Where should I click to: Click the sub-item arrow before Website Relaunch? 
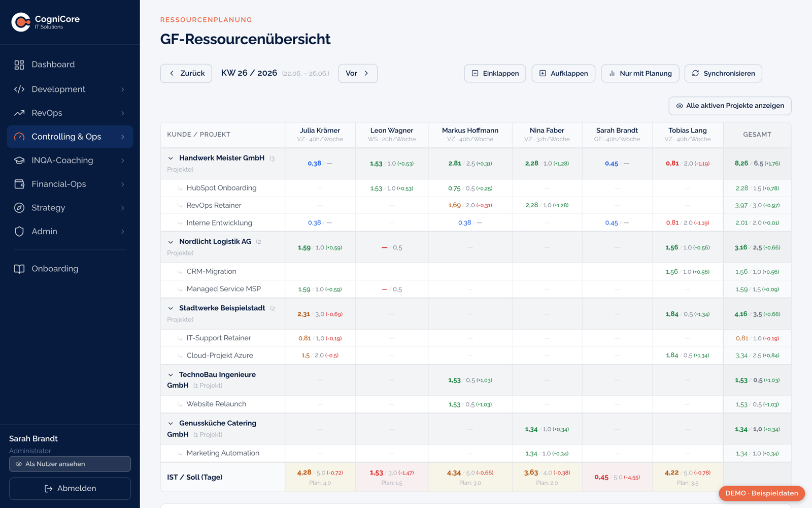coord(180,404)
